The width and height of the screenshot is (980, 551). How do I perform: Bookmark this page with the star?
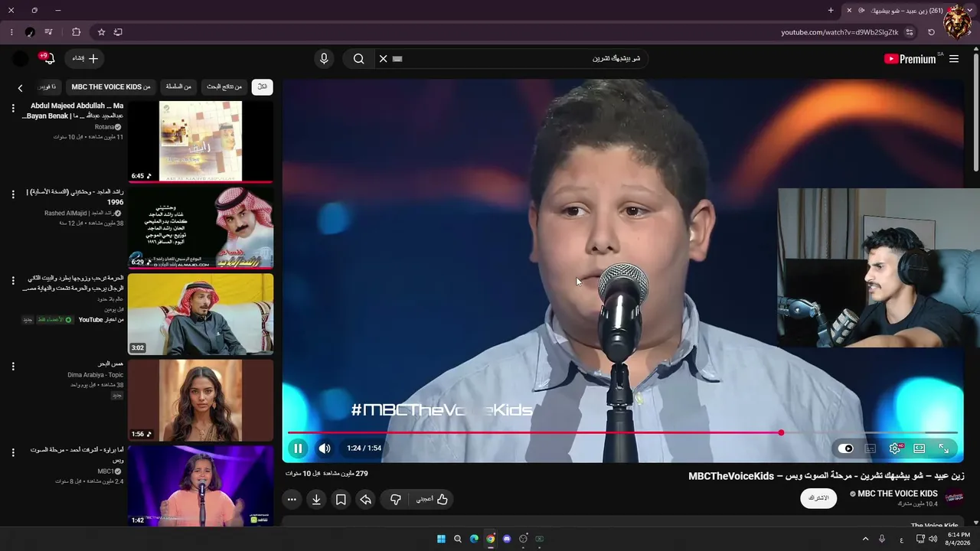[x=101, y=32]
